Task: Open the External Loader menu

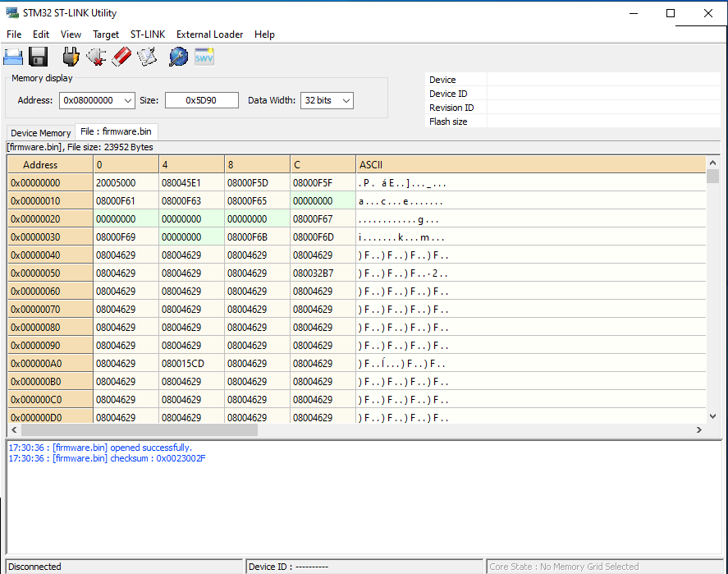Action: (x=209, y=34)
